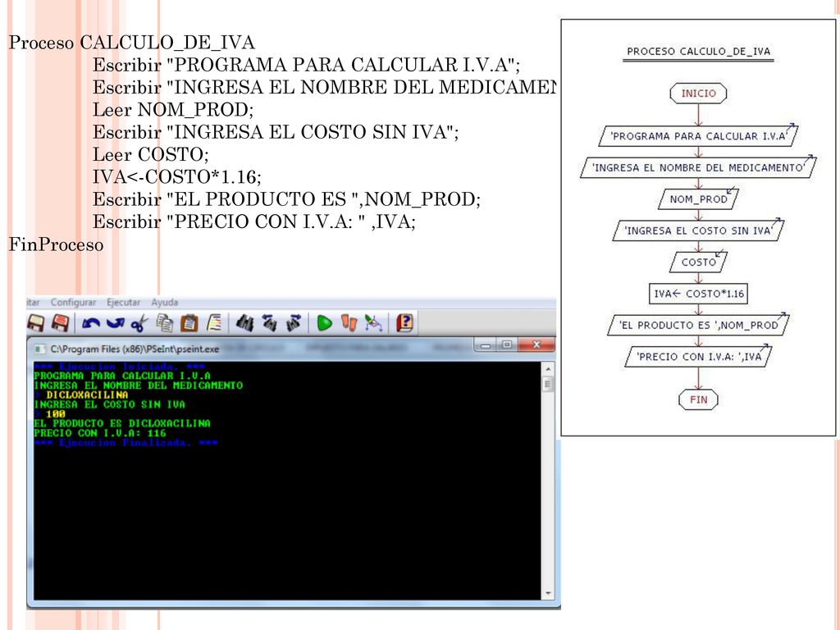Click the code line FinProceso
Image resolution: width=840 pixels, height=630 pixels.
(56, 244)
